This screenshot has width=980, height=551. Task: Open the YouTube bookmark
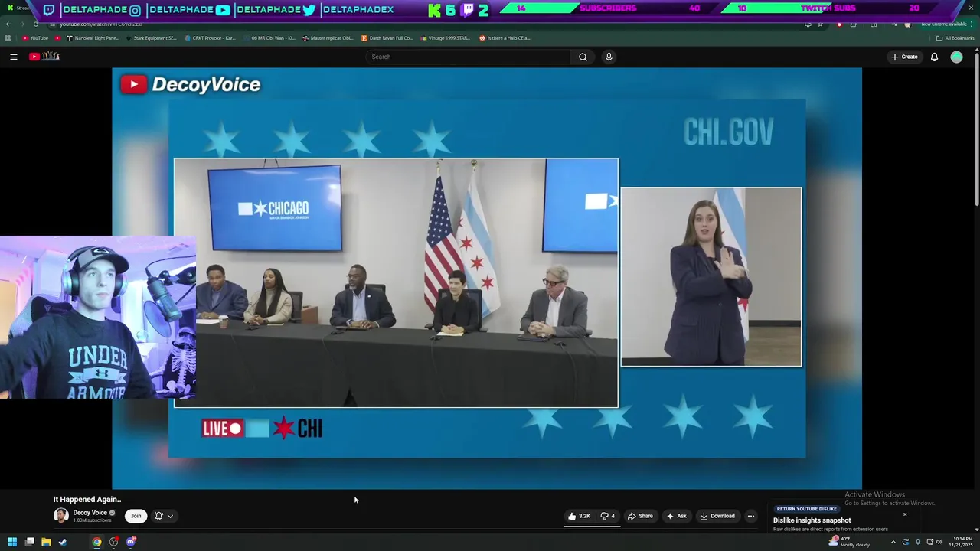point(34,37)
